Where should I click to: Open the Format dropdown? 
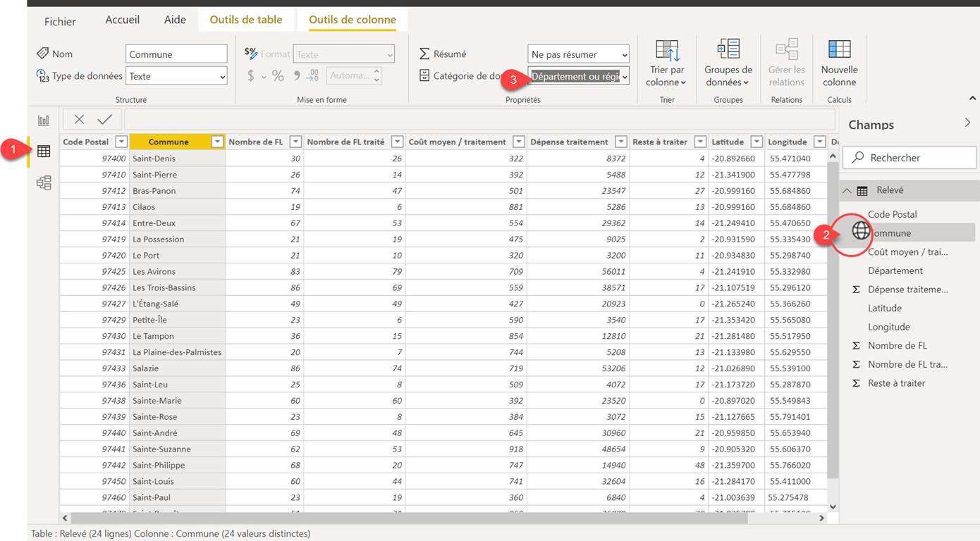point(344,54)
